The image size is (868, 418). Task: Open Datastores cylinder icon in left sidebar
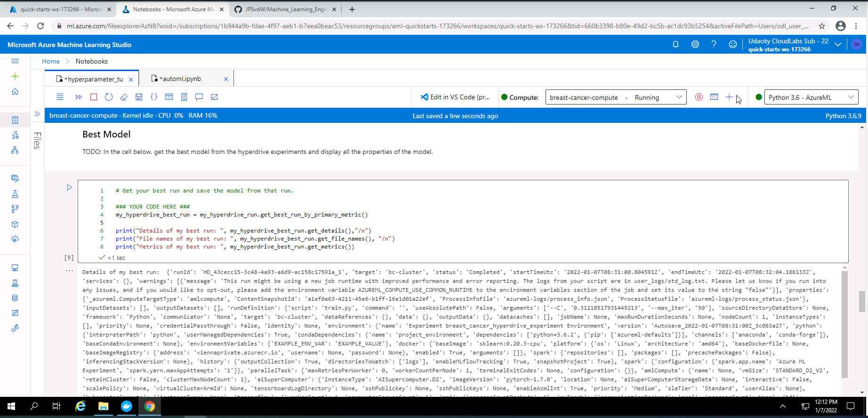coord(15,298)
